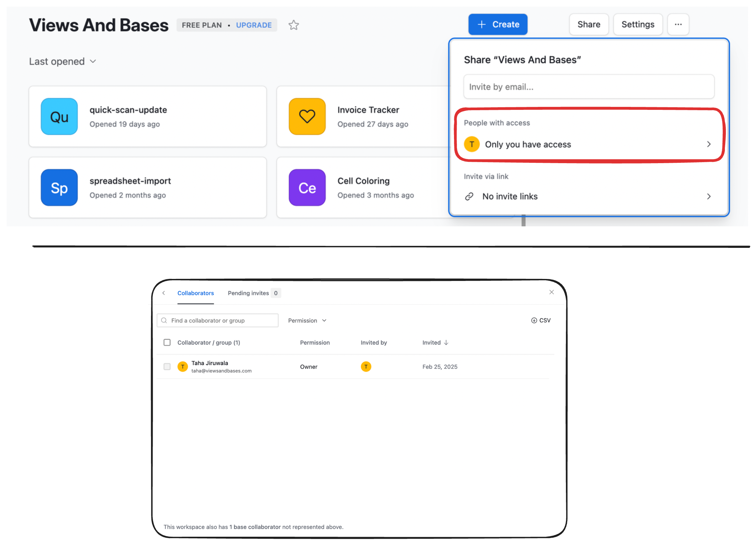Click the back arrow in collaborators dialog
Image resolution: width=756 pixels, height=545 pixels.
click(164, 293)
